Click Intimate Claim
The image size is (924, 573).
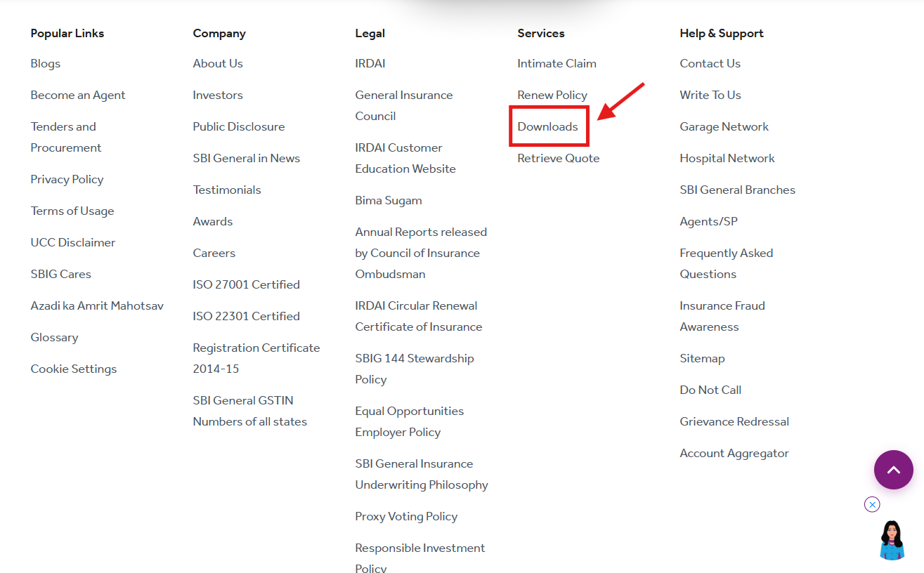point(557,63)
